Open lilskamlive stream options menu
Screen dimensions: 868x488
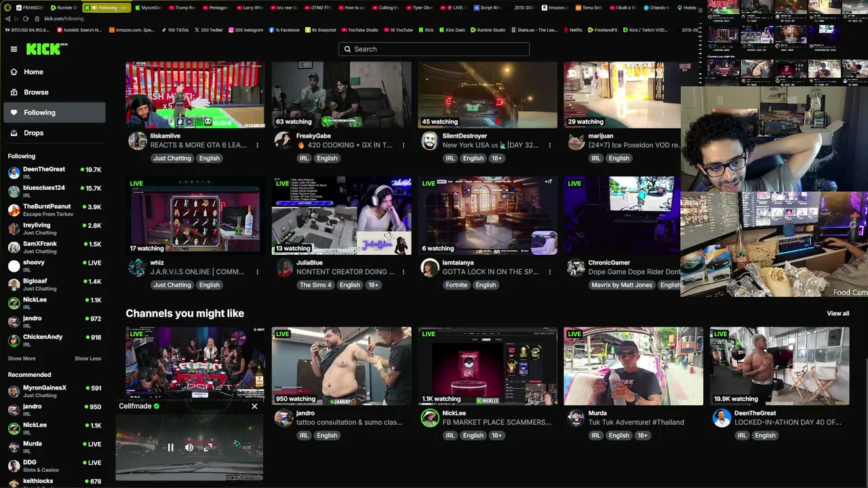pyautogui.click(x=257, y=145)
